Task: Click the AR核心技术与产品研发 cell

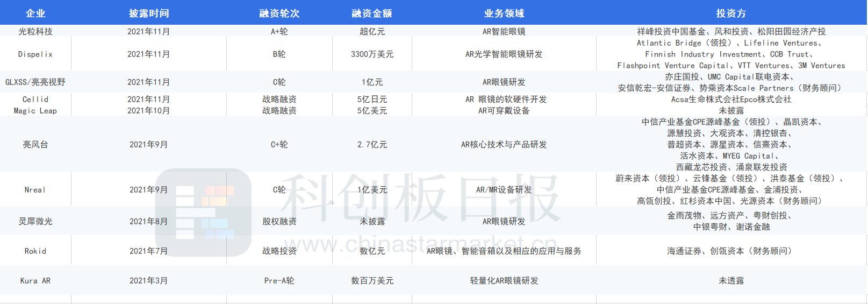Action: (504, 145)
